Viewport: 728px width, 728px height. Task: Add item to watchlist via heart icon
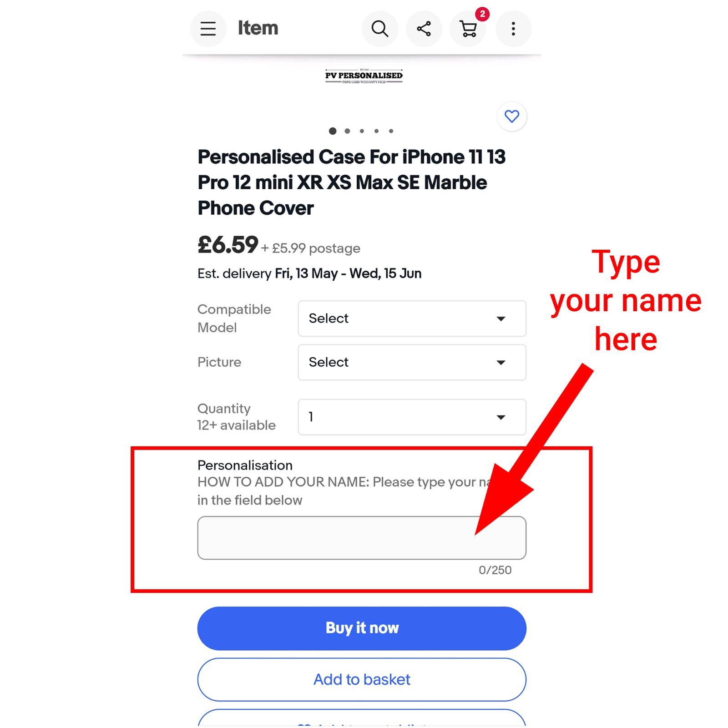(x=511, y=116)
